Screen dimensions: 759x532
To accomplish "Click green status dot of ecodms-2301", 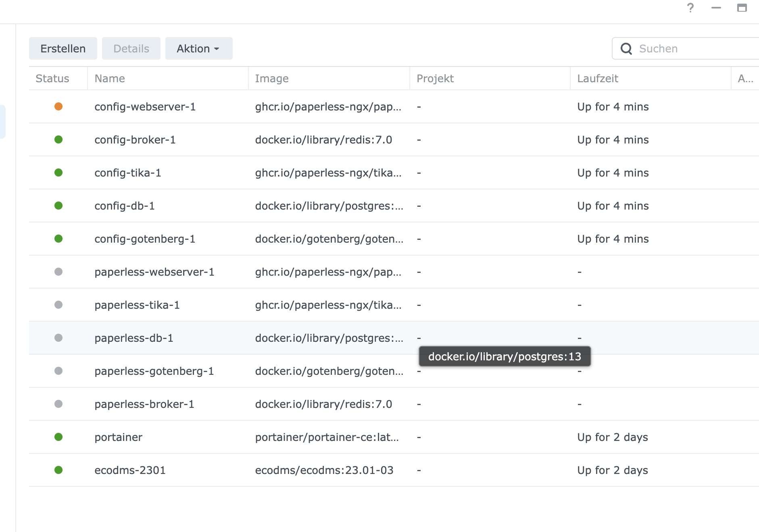I will pos(58,470).
